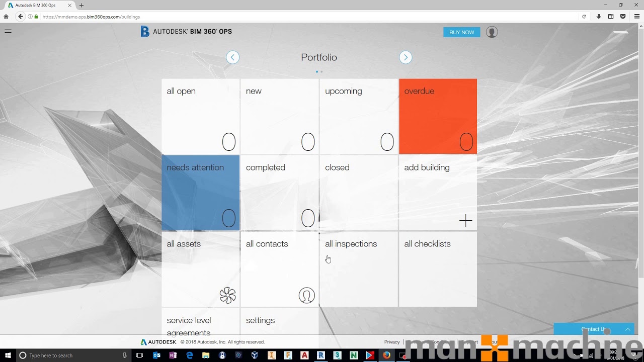
Task: Go to next portfolio page with right arrow
Action: click(406, 57)
